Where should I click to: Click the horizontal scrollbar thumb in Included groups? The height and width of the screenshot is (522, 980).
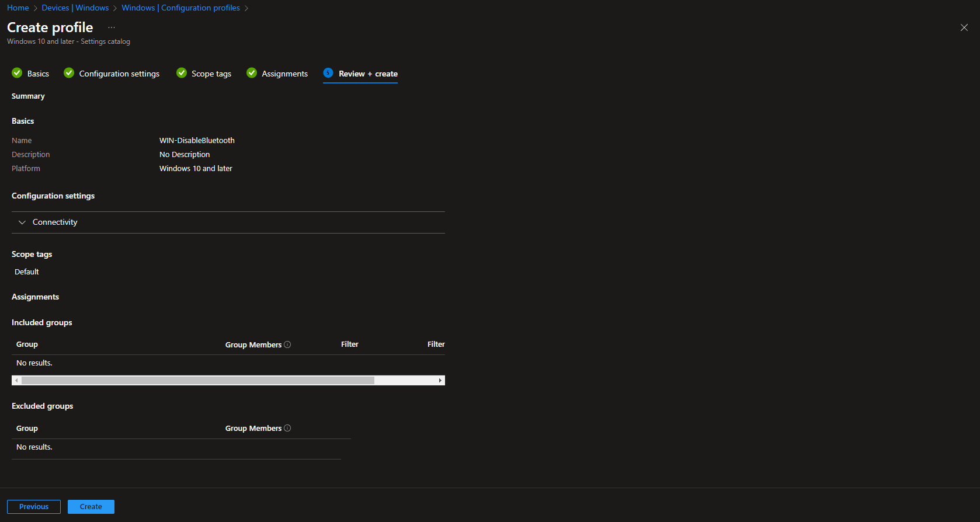(x=198, y=381)
